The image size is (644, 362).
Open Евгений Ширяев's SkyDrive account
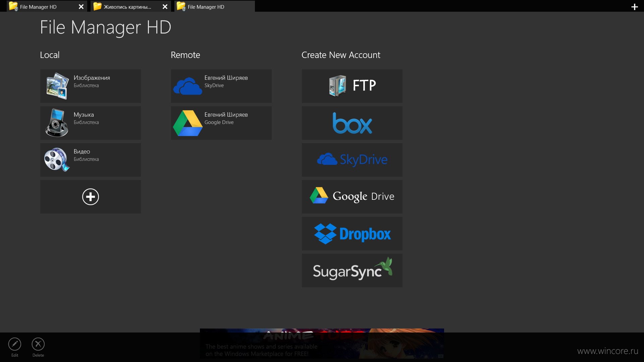pyautogui.click(x=221, y=86)
